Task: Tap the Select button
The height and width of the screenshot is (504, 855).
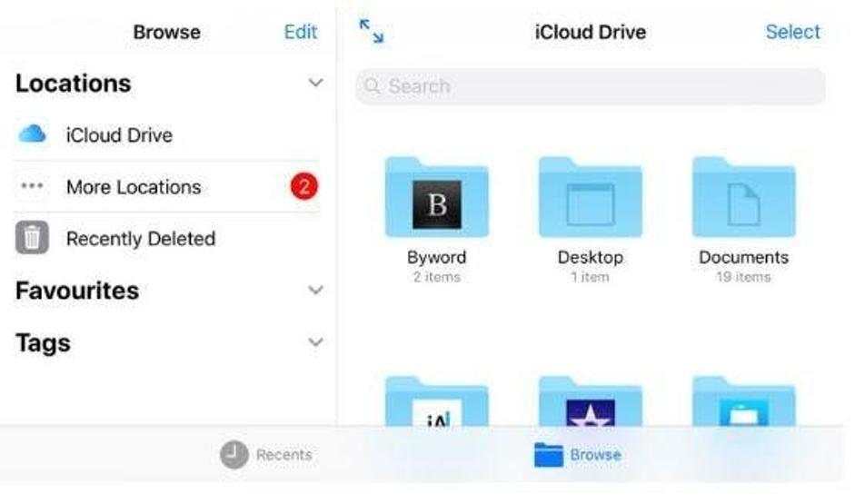Action: pos(793,32)
